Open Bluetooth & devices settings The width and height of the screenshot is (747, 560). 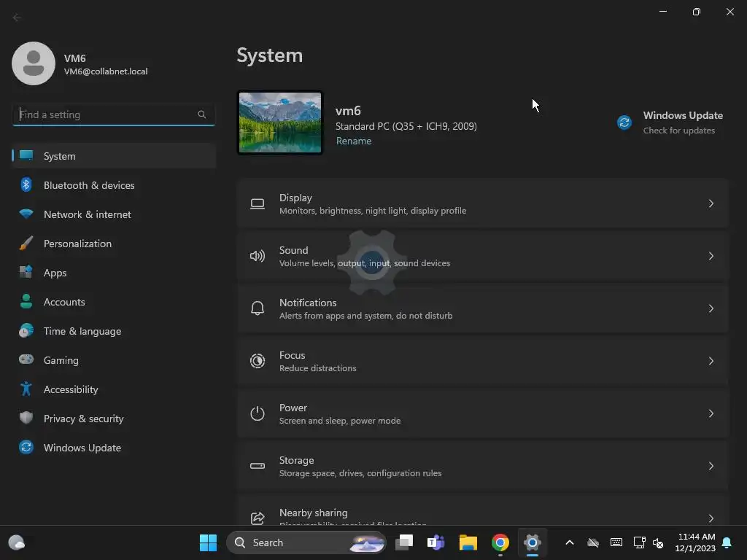point(113,185)
